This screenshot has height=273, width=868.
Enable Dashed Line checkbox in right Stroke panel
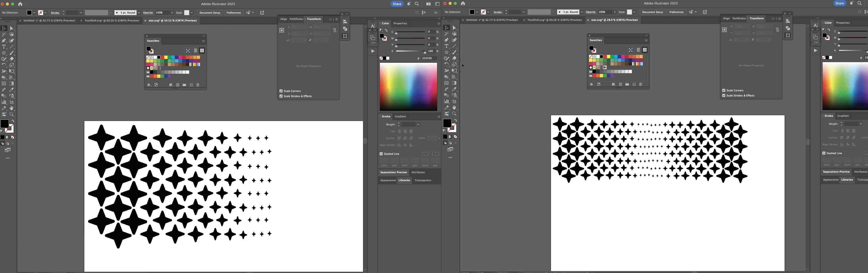(824, 153)
